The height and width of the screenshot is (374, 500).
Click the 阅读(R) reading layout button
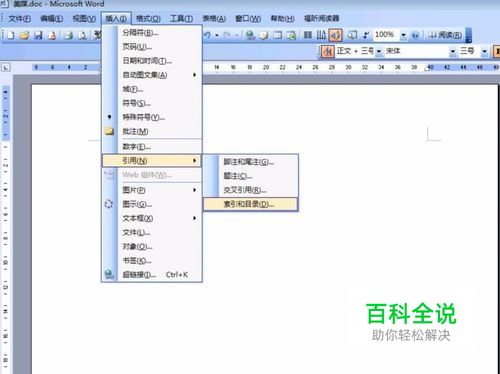(445, 35)
